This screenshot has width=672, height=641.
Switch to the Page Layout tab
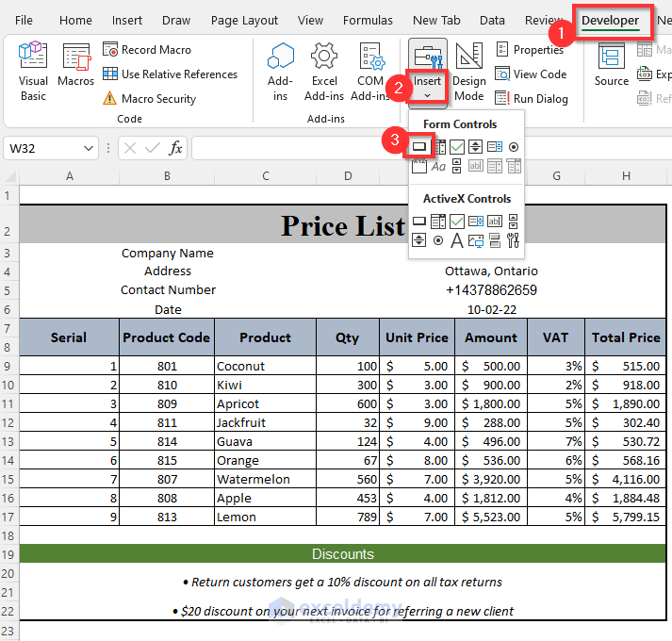coord(244,20)
